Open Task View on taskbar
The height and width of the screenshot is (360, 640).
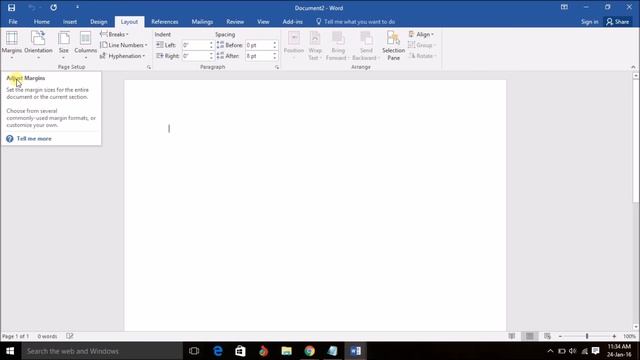tap(194, 351)
